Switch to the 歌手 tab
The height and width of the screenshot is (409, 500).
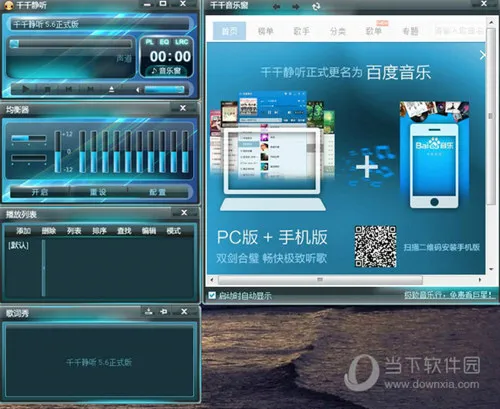tap(302, 31)
